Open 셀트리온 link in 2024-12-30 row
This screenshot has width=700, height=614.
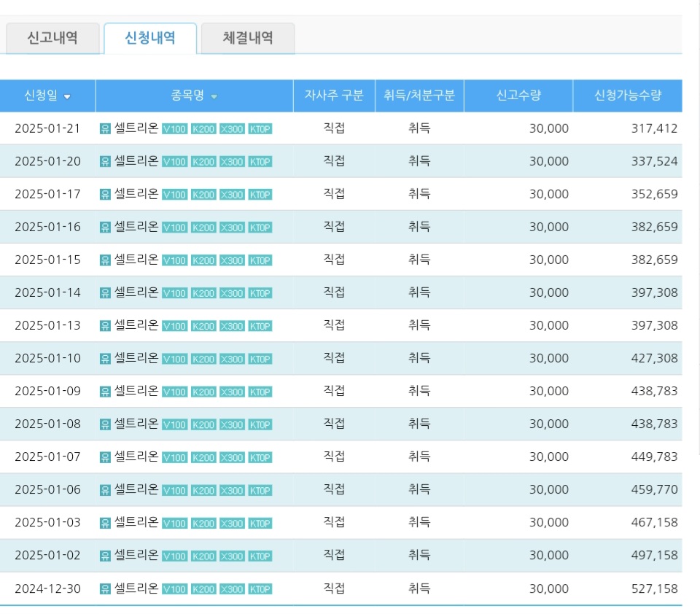pos(136,588)
